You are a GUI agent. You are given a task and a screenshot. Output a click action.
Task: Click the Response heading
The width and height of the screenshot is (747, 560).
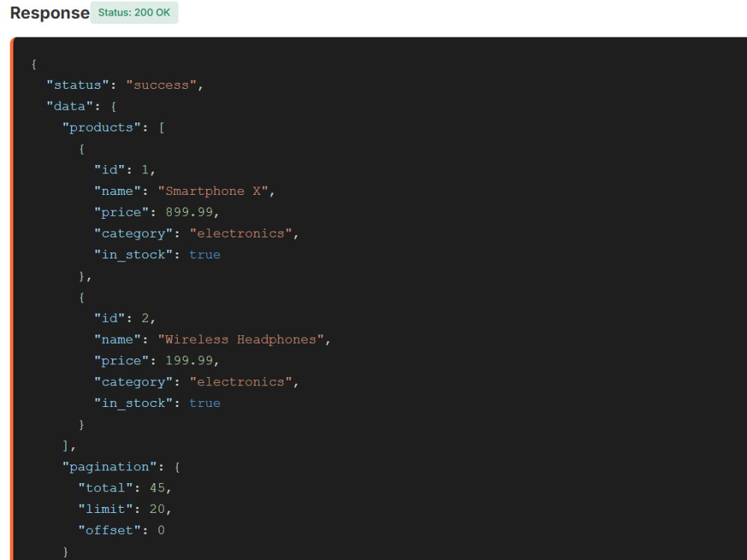click(x=49, y=13)
